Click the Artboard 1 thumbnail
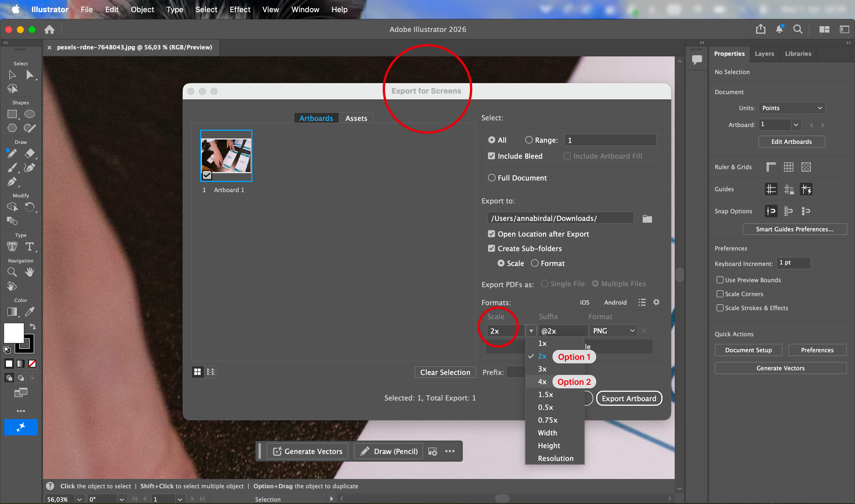Image resolution: width=855 pixels, height=504 pixels. pos(226,156)
